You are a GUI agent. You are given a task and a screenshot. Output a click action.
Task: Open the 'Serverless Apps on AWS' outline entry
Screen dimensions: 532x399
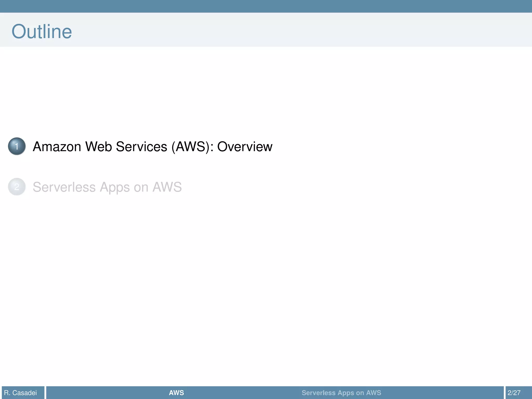pyautogui.click(x=107, y=187)
